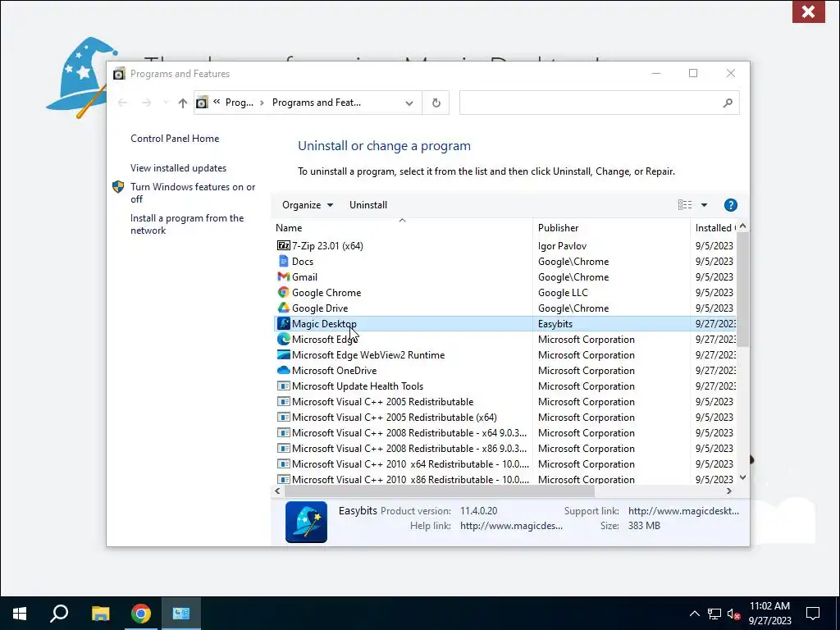The width and height of the screenshot is (840, 630).
Task: Go up one folder level
Action: point(183,103)
